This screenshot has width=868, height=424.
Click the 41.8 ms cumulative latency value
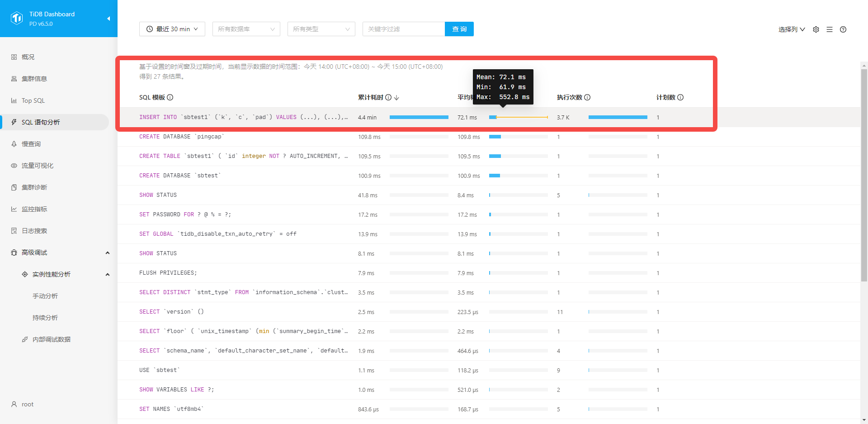(368, 195)
